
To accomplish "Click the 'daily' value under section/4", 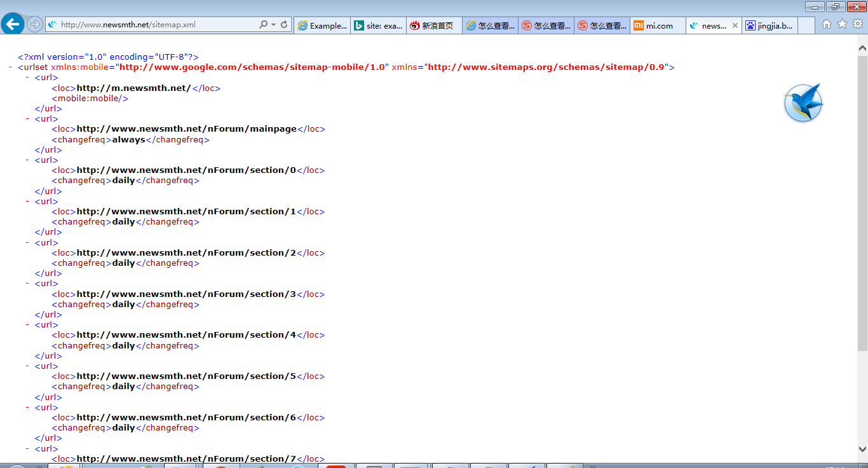I will click(124, 345).
